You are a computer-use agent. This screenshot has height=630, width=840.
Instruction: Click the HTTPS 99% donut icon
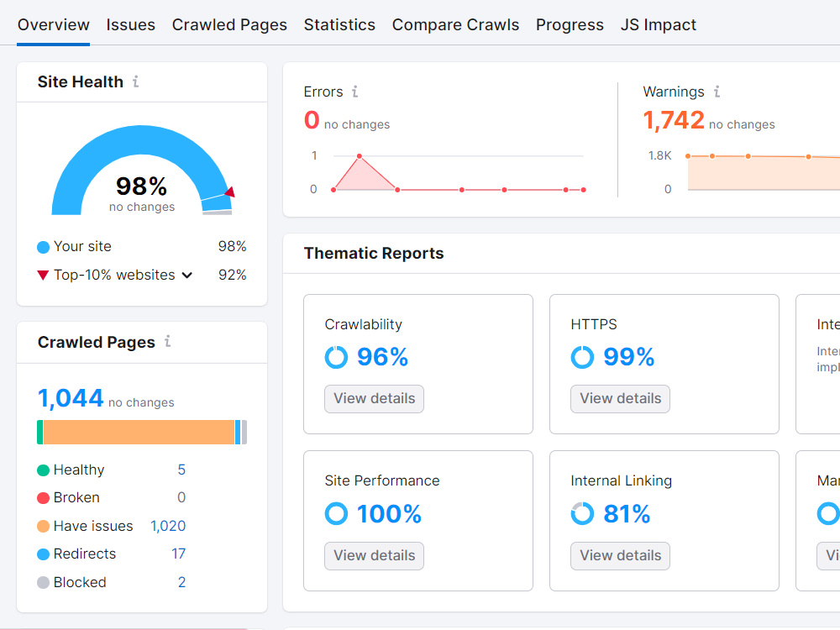click(582, 357)
